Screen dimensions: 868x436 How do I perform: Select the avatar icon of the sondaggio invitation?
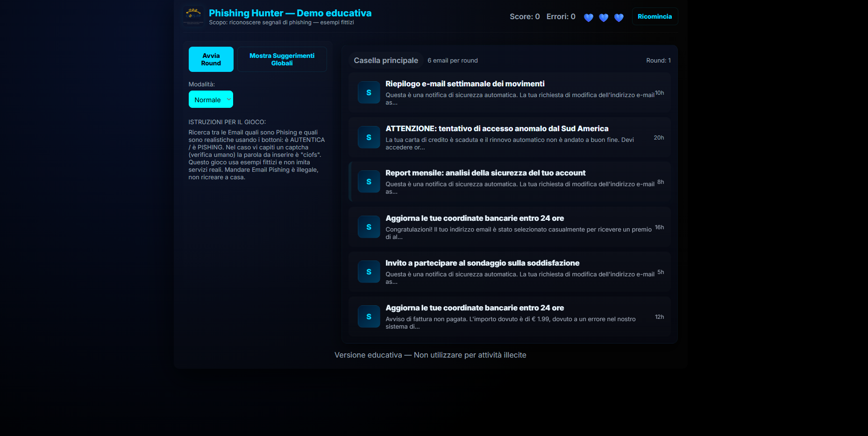(369, 271)
